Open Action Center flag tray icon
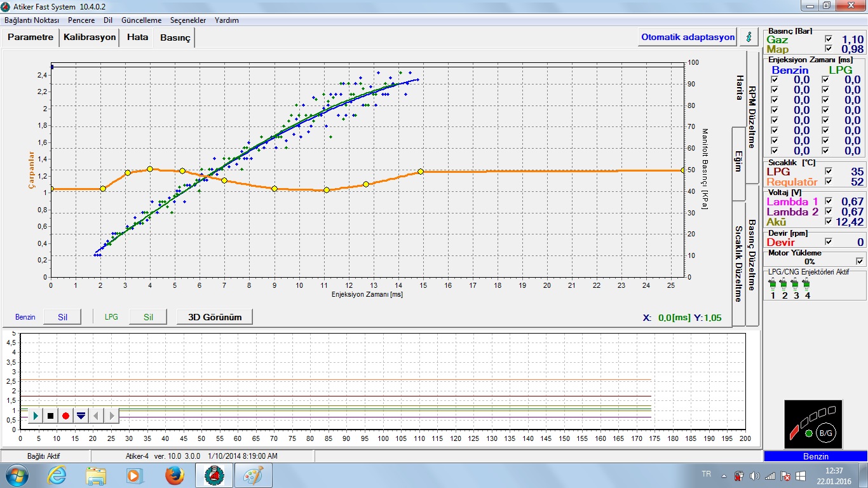 click(785, 476)
